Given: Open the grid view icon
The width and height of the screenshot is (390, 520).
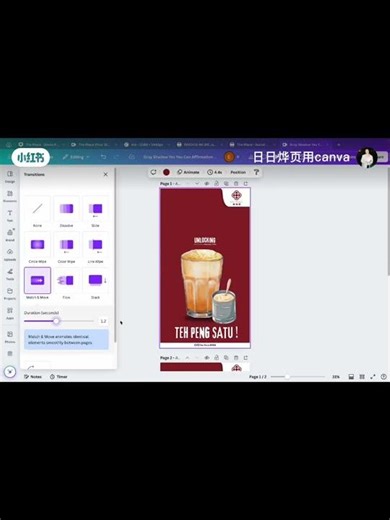Looking at the screenshot, I should (x=362, y=377).
